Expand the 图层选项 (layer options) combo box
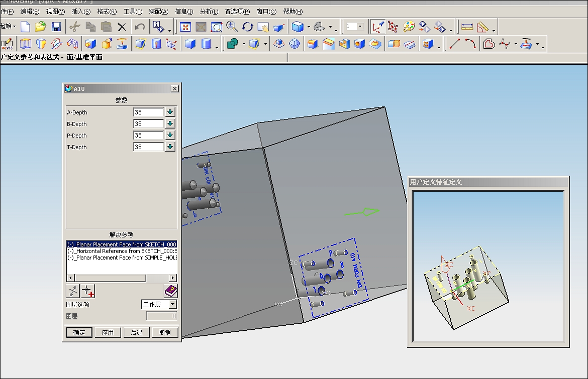The height and width of the screenshot is (379, 588). pos(172,305)
